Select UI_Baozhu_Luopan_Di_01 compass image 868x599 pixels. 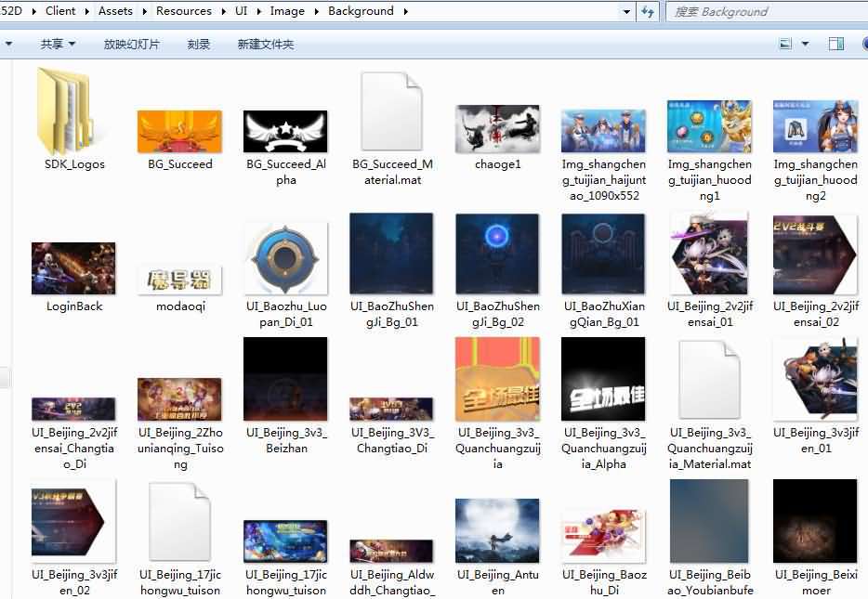click(285, 259)
